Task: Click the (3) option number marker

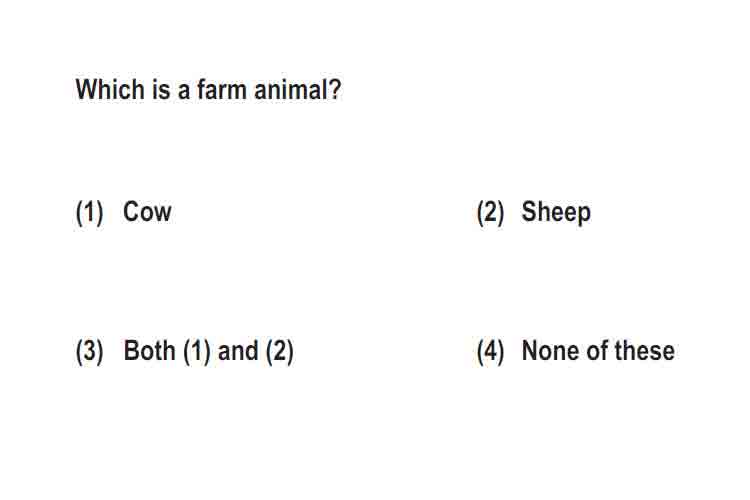Action: tap(89, 352)
